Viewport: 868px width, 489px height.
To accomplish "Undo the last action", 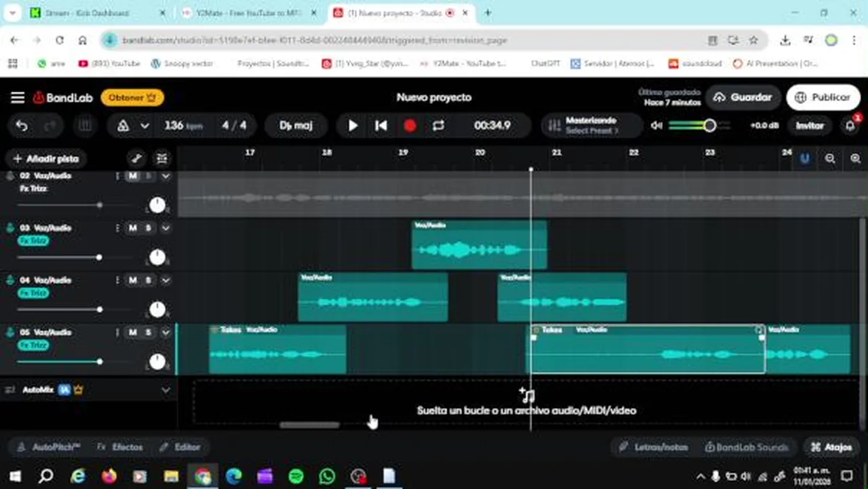I will [x=22, y=126].
